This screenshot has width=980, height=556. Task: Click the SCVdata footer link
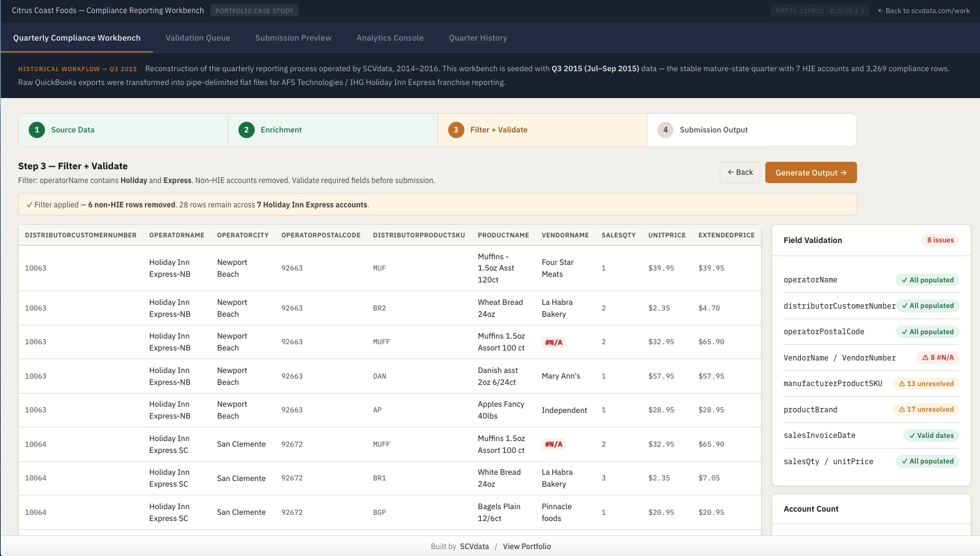click(474, 547)
